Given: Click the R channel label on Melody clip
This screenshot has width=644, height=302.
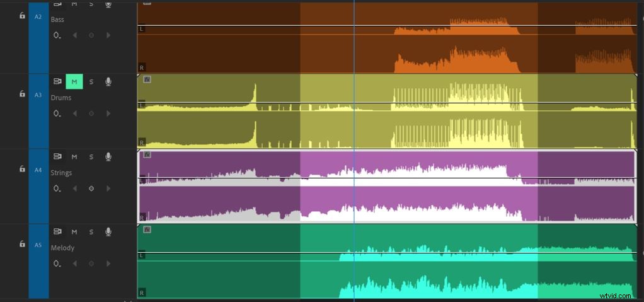Looking at the screenshot, I should (142, 293).
